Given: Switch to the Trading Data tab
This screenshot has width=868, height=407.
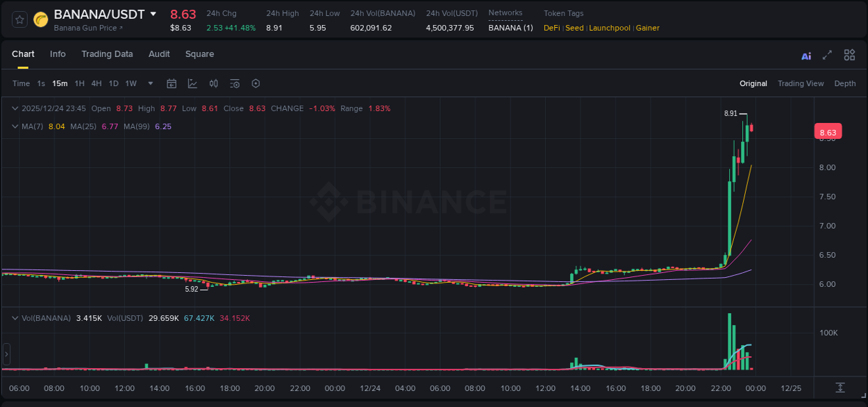Looking at the screenshot, I should click(107, 53).
